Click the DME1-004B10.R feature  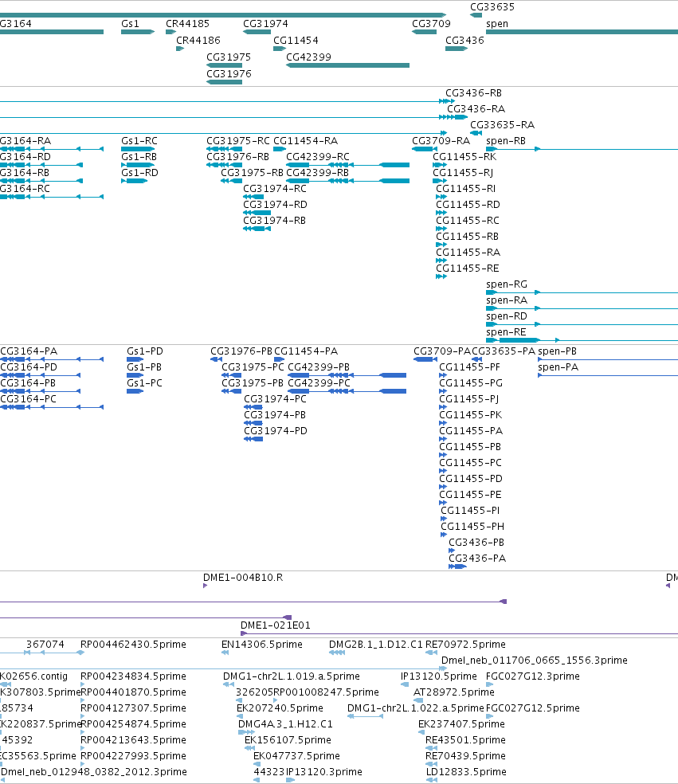243,578
